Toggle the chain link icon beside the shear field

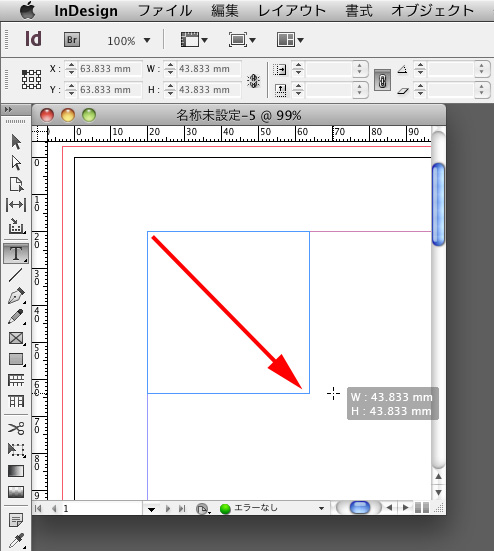382,81
